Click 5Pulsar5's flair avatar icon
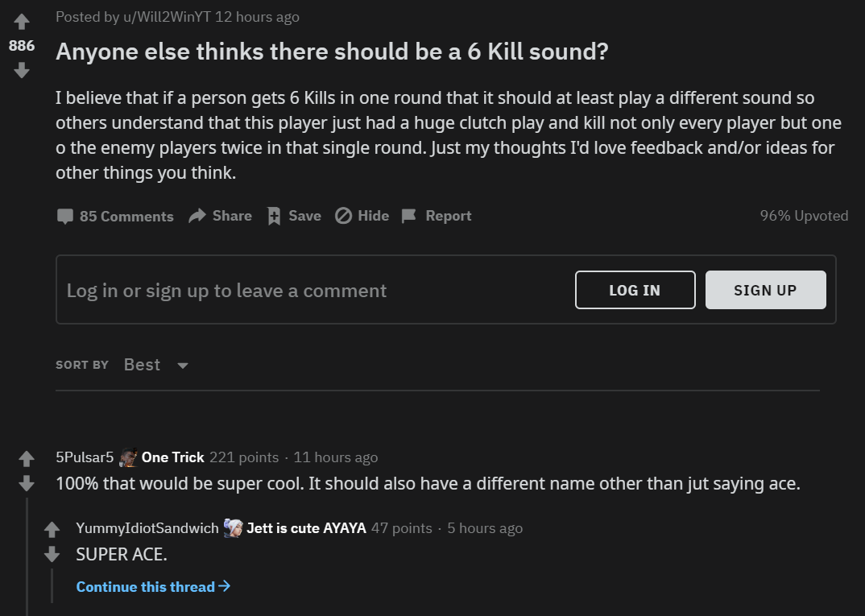Image resolution: width=865 pixels, height=616 pixels. point(130,457)
